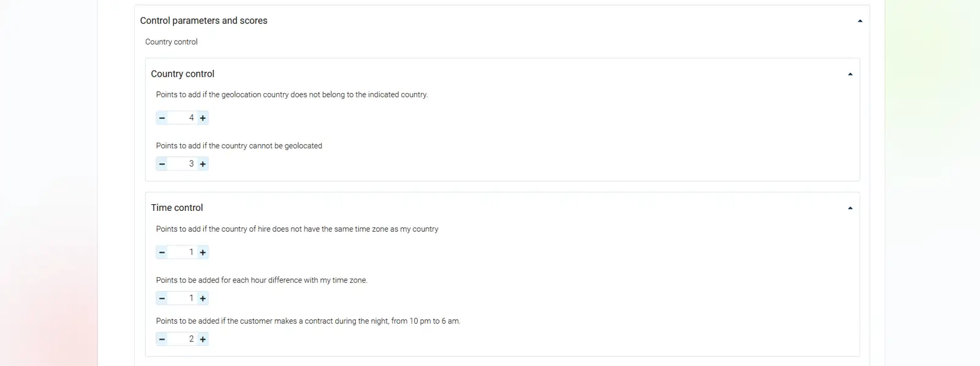Collapse the Time control section arrow

(850, 208)
